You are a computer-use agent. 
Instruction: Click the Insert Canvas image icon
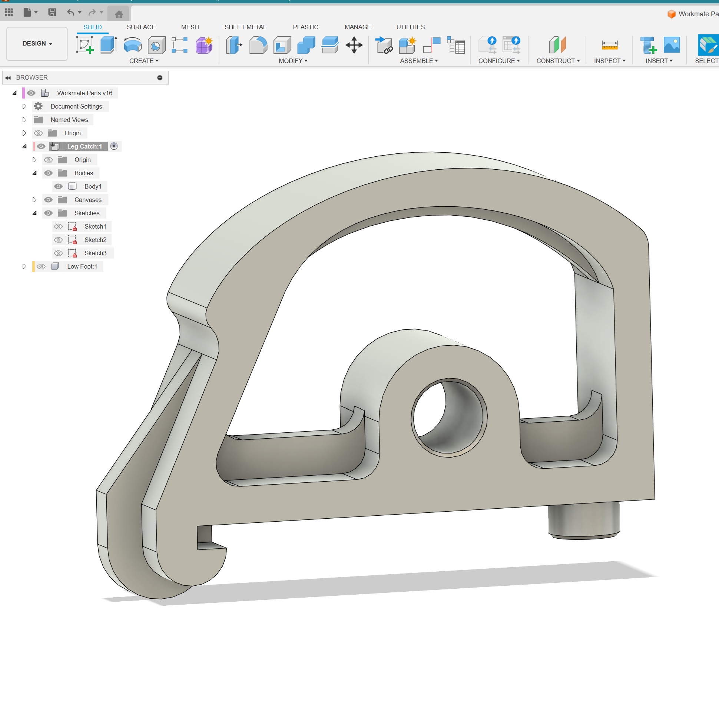coord(672,45)
